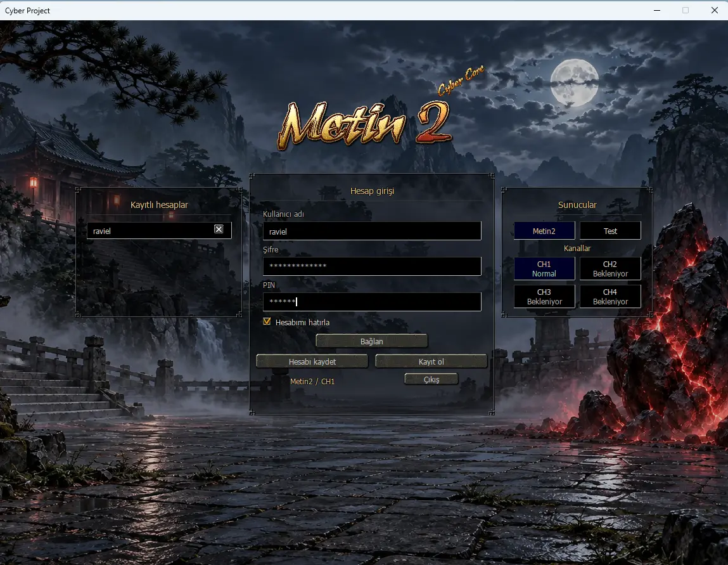Click the Sunucular panel heading
The image size is (728, 565).
577,205
